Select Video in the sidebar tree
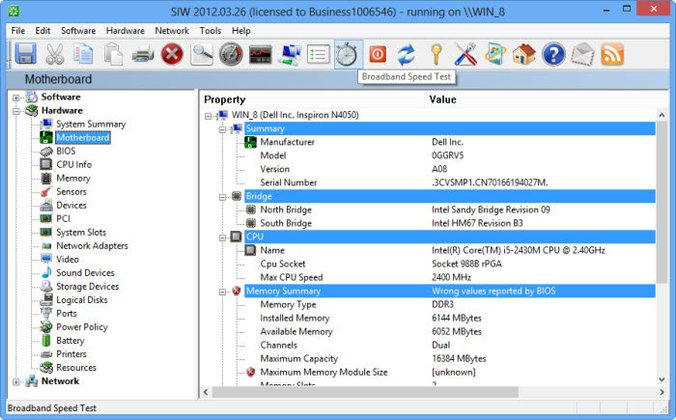 pyautogui.click(x=67, y=259)
